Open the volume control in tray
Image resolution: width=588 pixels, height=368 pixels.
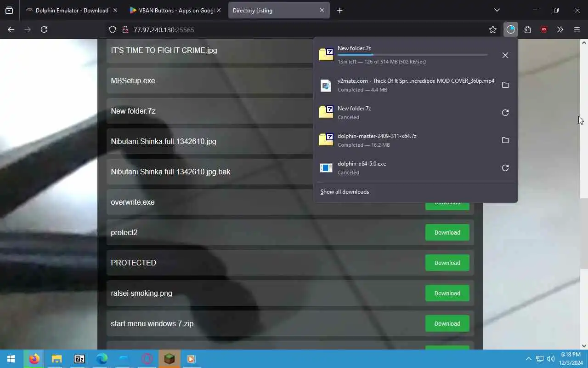tap(550, 359)
